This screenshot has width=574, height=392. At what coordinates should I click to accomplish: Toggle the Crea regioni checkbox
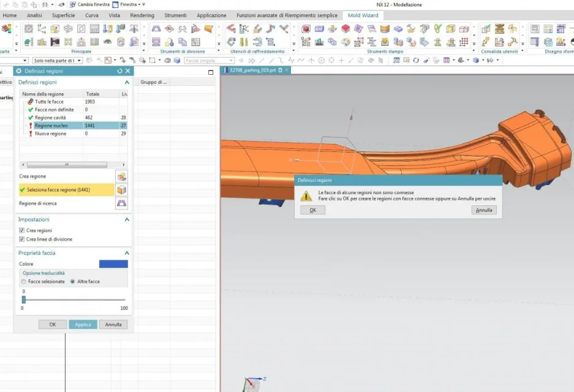click(x=22, y=230)
